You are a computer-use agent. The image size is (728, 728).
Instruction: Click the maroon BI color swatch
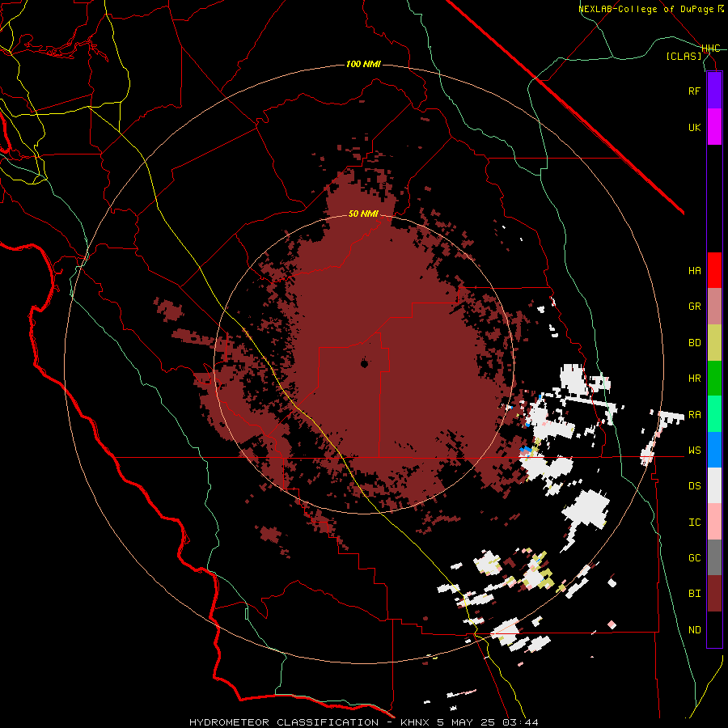[x=714, y=594]
